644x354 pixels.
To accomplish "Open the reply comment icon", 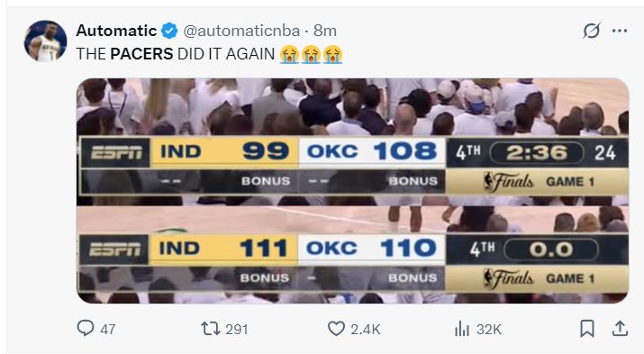I will (x=85, y=328).
